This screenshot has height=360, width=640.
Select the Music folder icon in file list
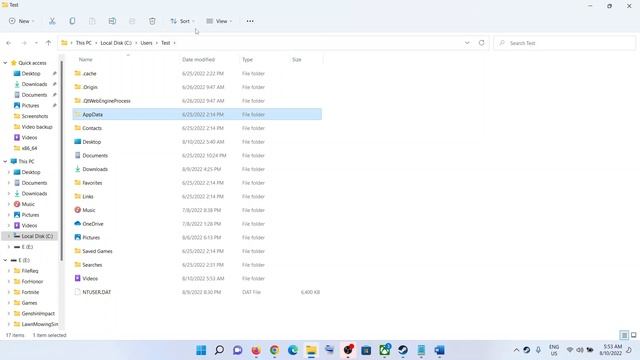(x=78, y=210)
